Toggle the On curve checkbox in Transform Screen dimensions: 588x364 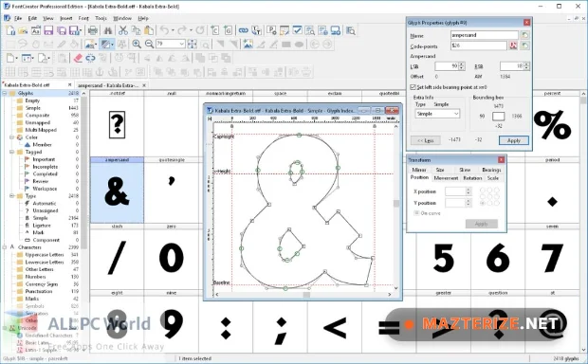click(416, 213)
